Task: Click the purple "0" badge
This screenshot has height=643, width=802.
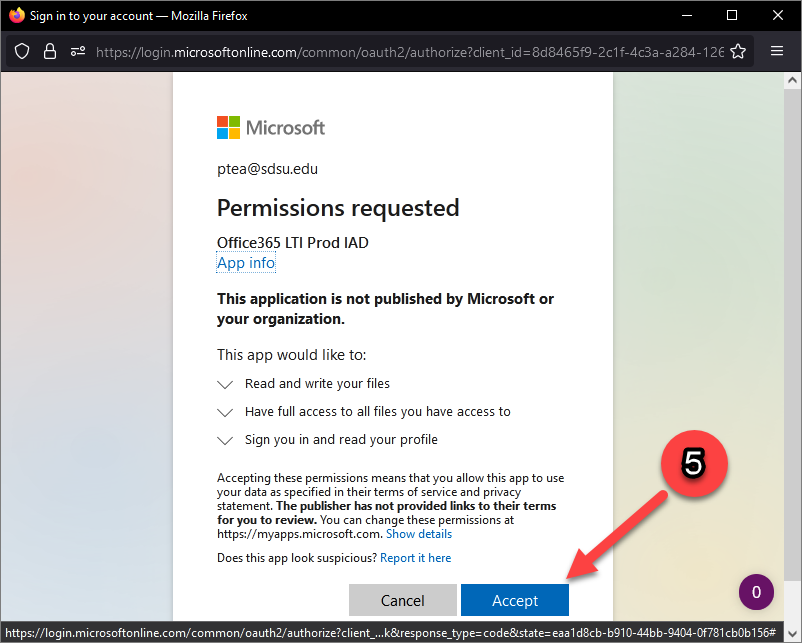Action: pos(757,592)
